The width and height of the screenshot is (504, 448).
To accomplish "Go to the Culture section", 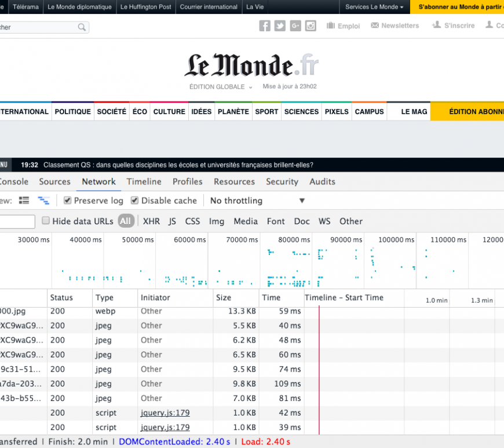I will (x=169, y=112).
